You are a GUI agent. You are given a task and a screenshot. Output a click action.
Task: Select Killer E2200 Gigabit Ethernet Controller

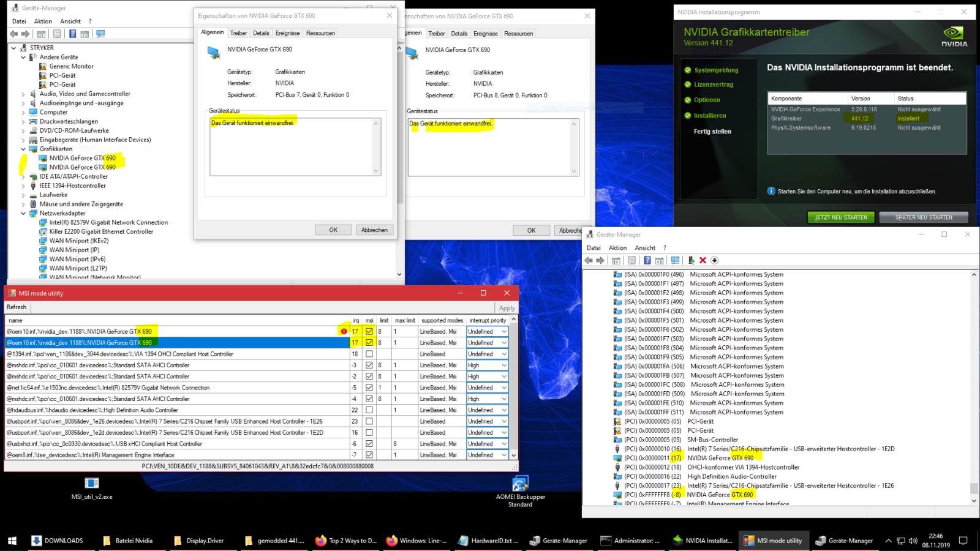pyautogui.click(x=101, y=231)
